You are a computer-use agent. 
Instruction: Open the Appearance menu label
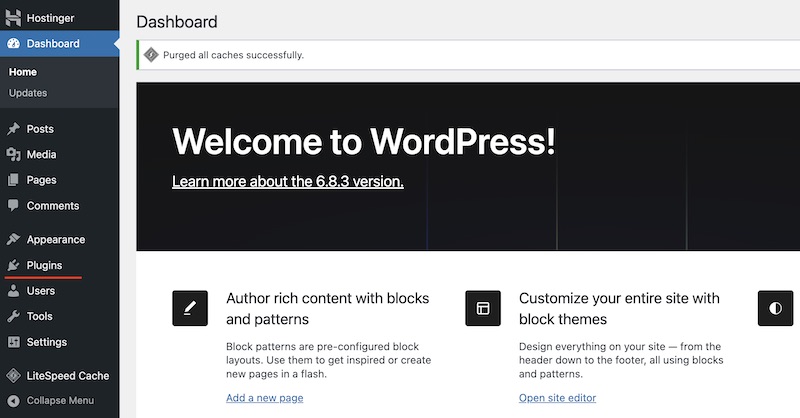(56, 239)
